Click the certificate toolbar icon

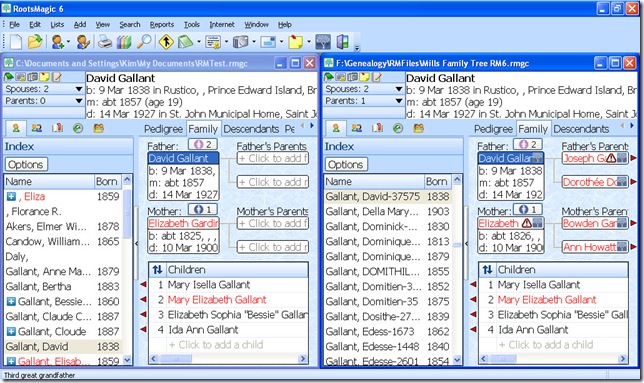[213, 41]
